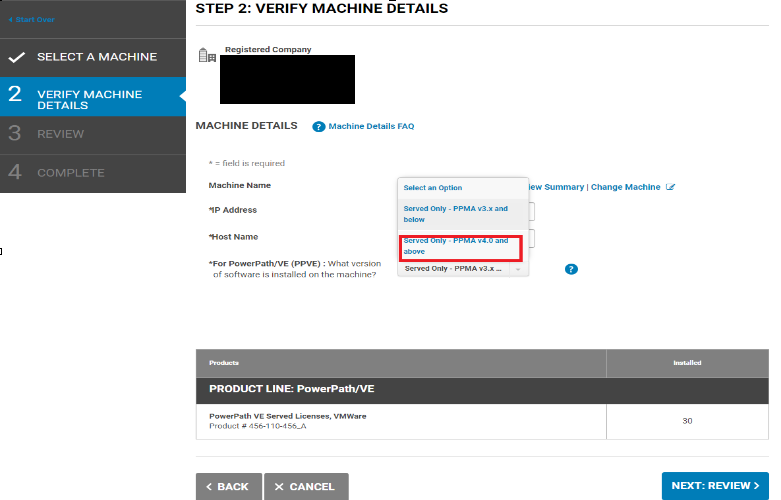Image resolution: width=781 pixels, height=500 pixels.
Task: Open the Verify Machine Details step
Action: click(x=90, y=99)
